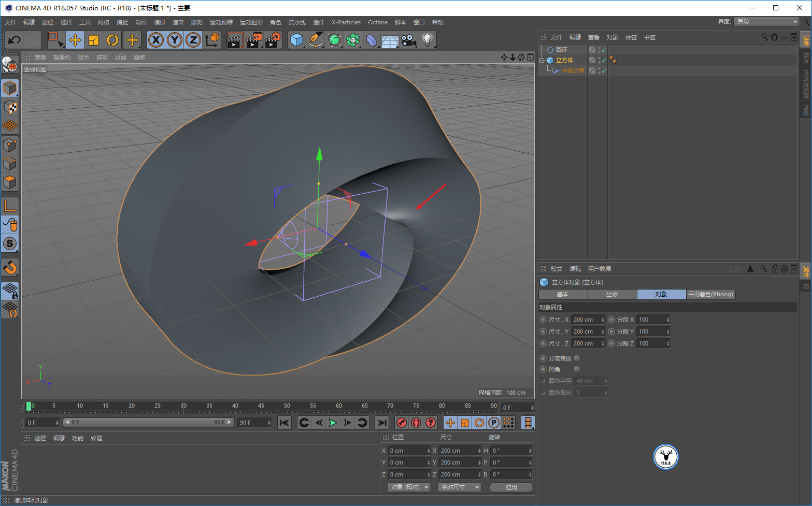The width and height of the screenshot is (812, 506).
Task: Open the X-Particles menu
Action: click(346, 22)
